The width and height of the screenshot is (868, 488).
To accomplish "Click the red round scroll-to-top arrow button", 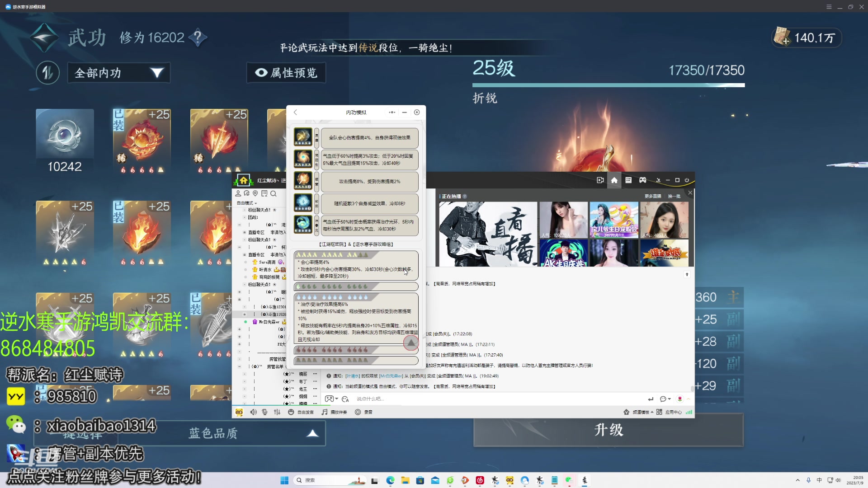I will tap(411, 343).
